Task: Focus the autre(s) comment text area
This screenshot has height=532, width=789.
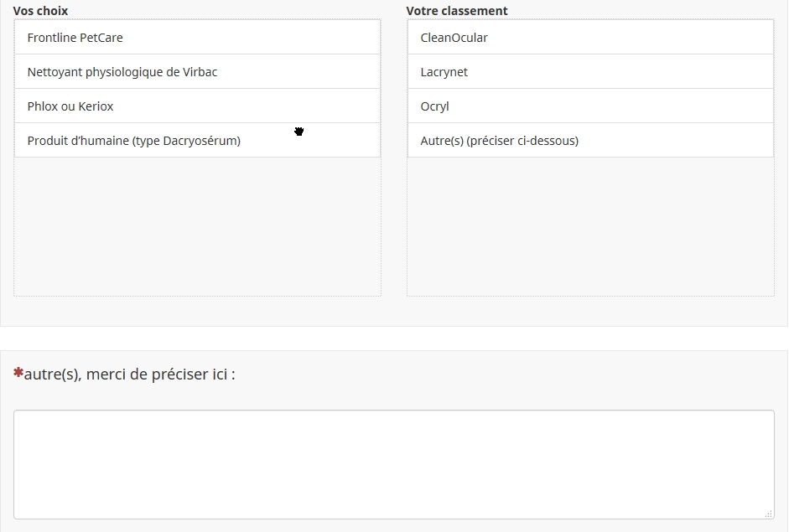Action: coord(393,464)
